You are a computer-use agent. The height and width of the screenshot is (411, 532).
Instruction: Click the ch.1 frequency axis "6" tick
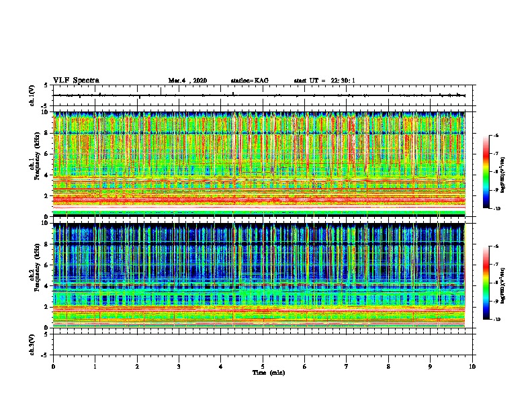click(x=47, y=154)
